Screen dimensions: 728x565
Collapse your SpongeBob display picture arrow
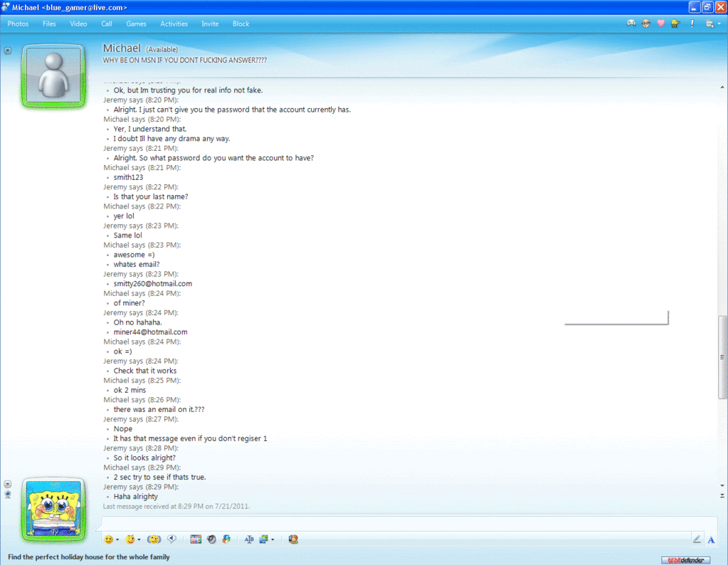(x=7, y=484)
